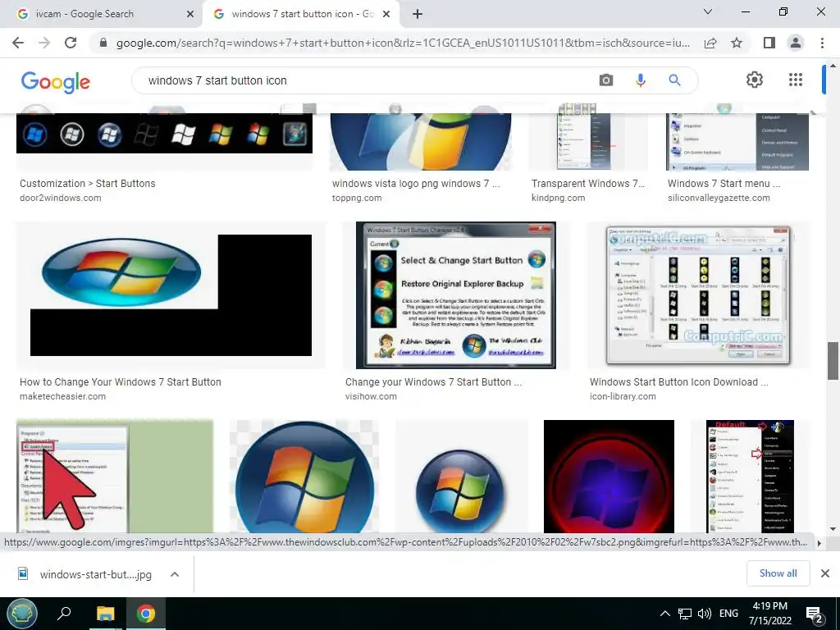Switch the ENG input language
Screen dimensions: 840x630
728,614
